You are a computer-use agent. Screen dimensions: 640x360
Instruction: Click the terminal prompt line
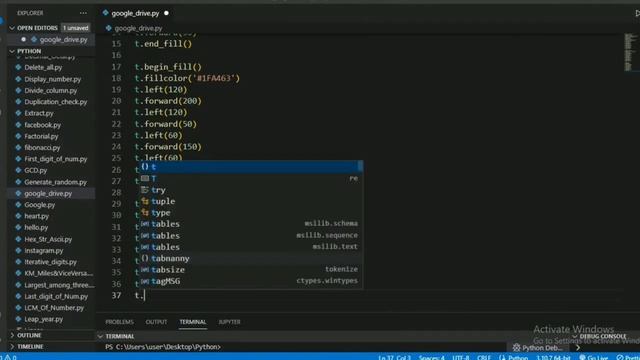coord(163,347)
